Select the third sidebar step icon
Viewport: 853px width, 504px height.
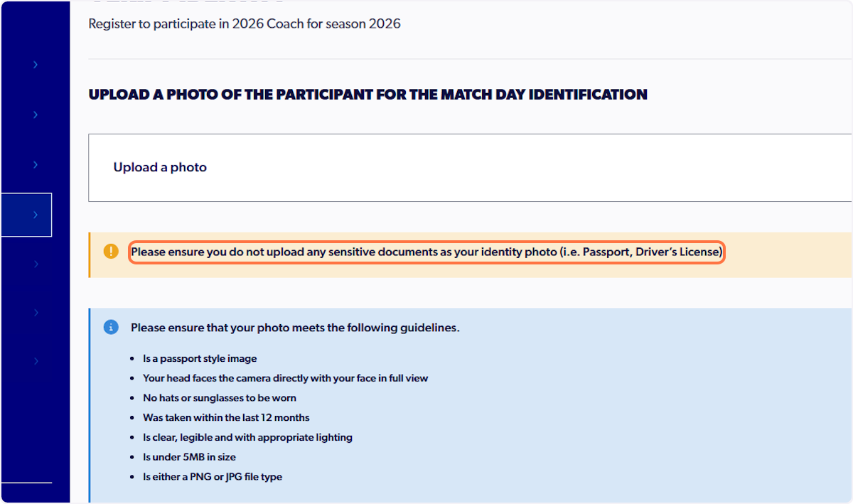coord(35,164)
